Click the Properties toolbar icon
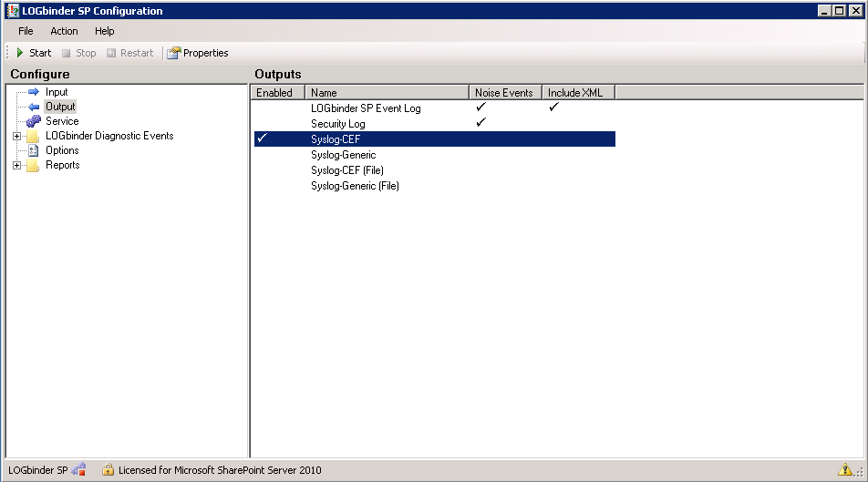This screenshot has height=482, width=868. pyautogui.click(x=174, y=53)
